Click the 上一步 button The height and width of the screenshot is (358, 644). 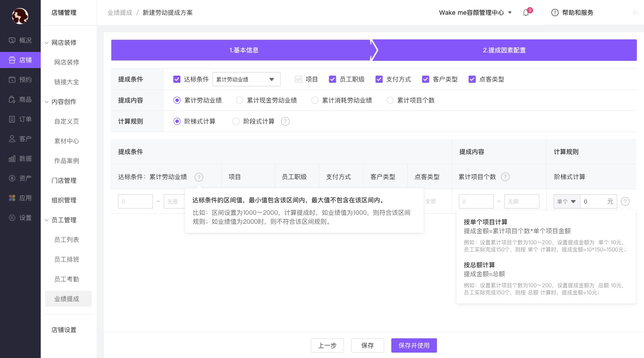pos(327,345)
